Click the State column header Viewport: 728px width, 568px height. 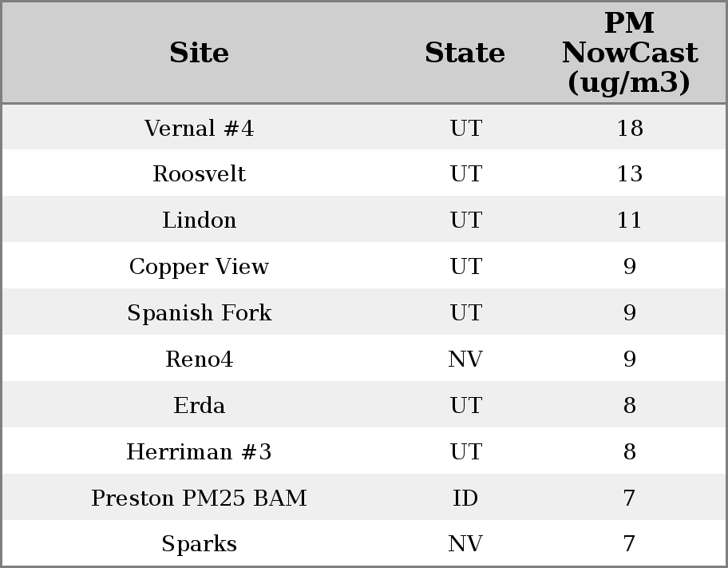[x=465, y=53]
